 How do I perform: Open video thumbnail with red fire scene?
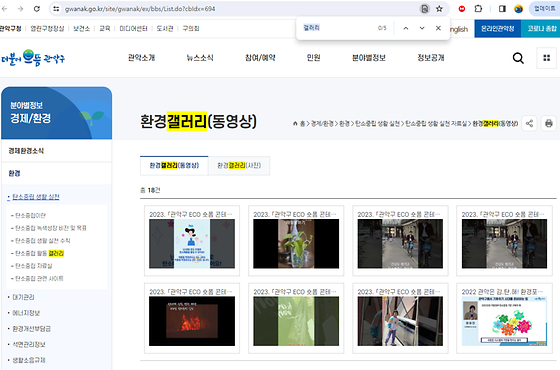(192, 321)
